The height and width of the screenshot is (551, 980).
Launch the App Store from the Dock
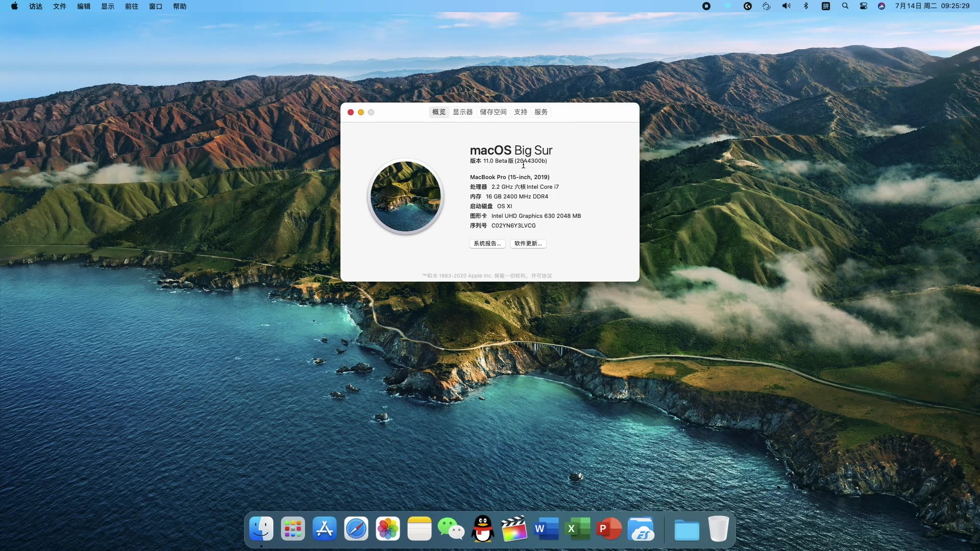[x=325, y=529]
